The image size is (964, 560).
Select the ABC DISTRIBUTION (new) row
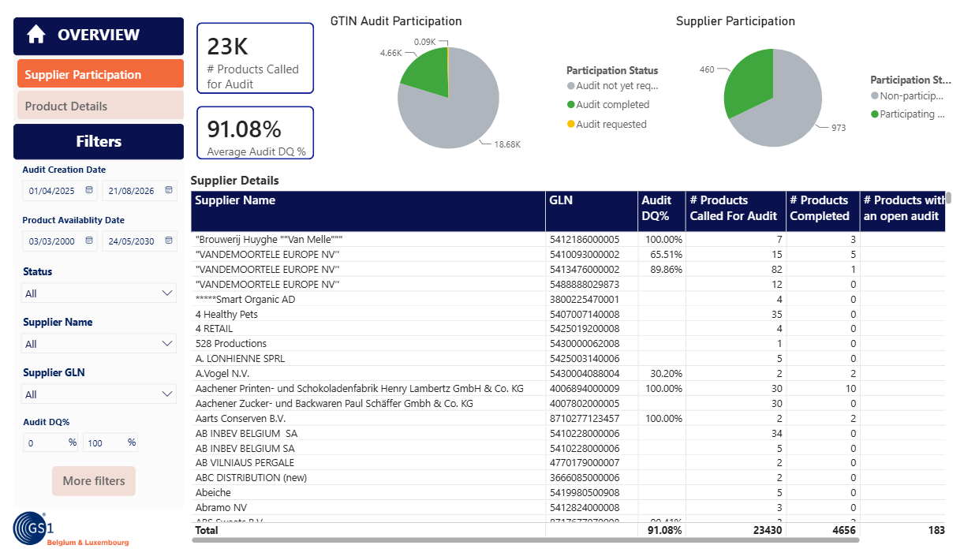click(568, 478)
